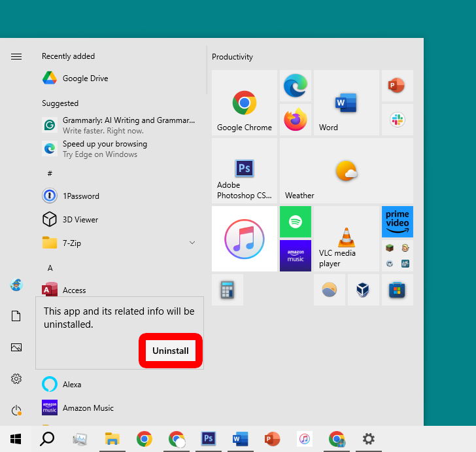
Task: Launch the VirtualBox tile
Action: click(363, 290)
